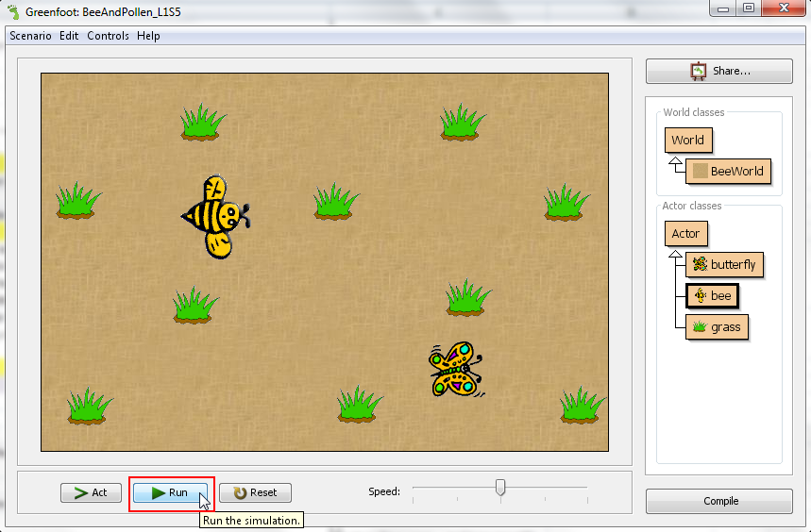This screenshot has width=811, height=532.
Task: Compile the scenario classes
Action: (718, 501)
